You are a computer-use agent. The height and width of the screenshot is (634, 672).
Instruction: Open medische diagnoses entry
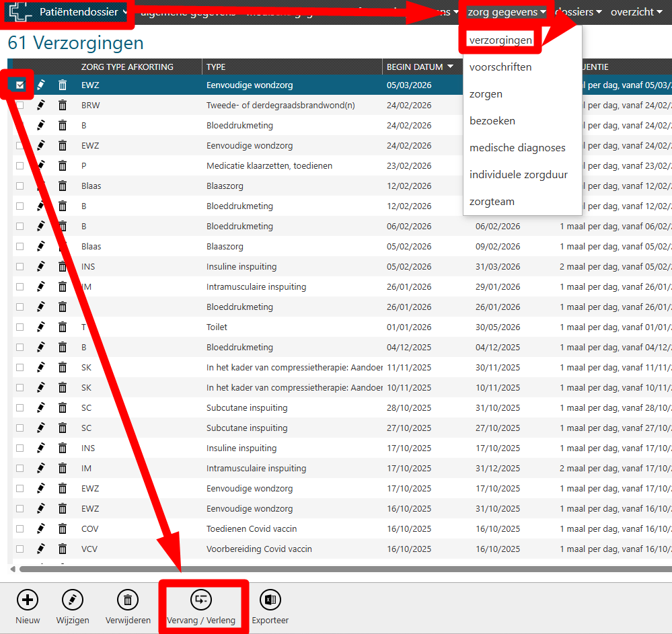point(517,148)
